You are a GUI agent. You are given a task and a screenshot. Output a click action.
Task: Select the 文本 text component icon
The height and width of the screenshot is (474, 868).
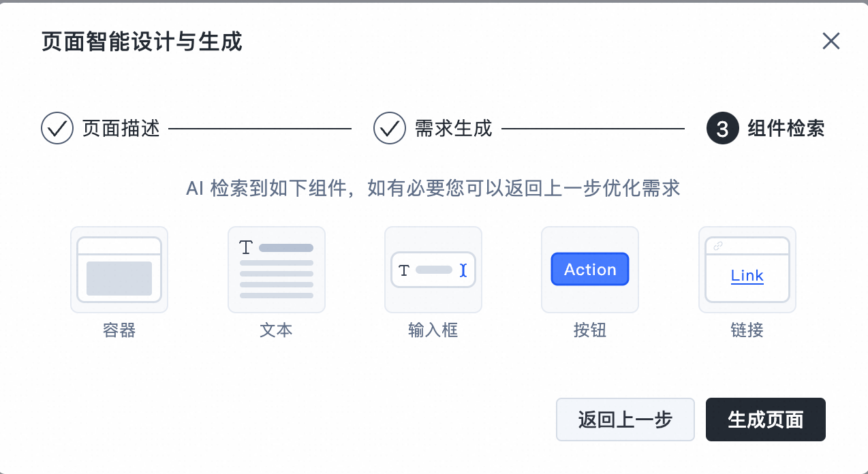[277, 270]
